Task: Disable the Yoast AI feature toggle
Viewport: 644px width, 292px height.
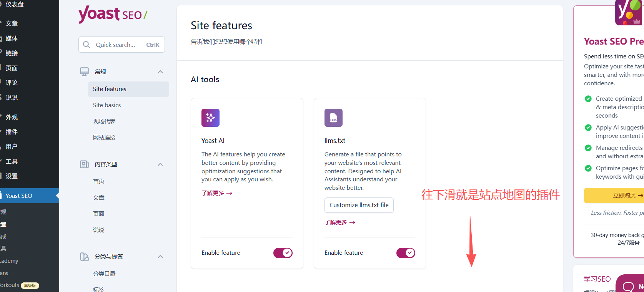Action: coord(283,253)
